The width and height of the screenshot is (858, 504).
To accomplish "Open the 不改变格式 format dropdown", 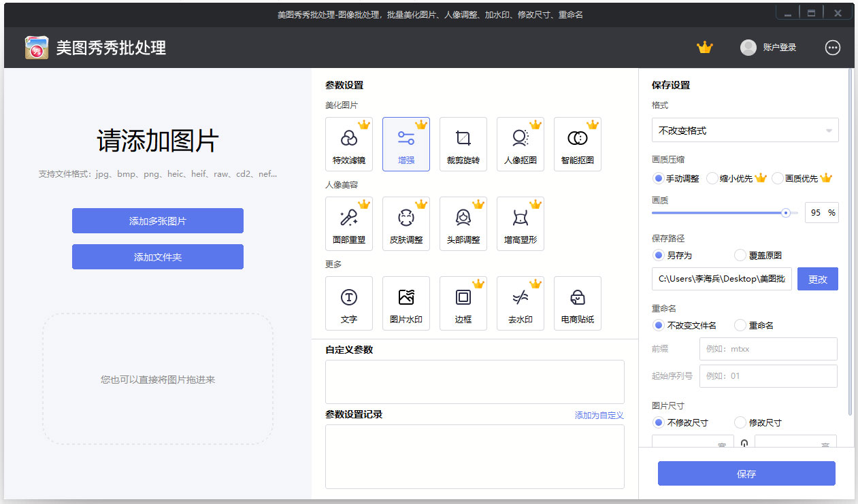I will (745, 129).
